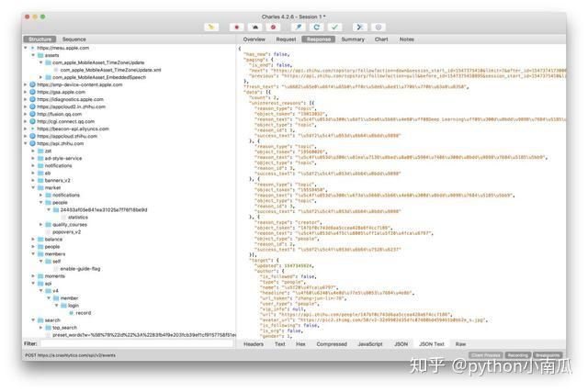The height and width of the screenshot is (392, 588).
Task: Expand the moments folder node
Action: pyautogui.click(x=33, y=276)
